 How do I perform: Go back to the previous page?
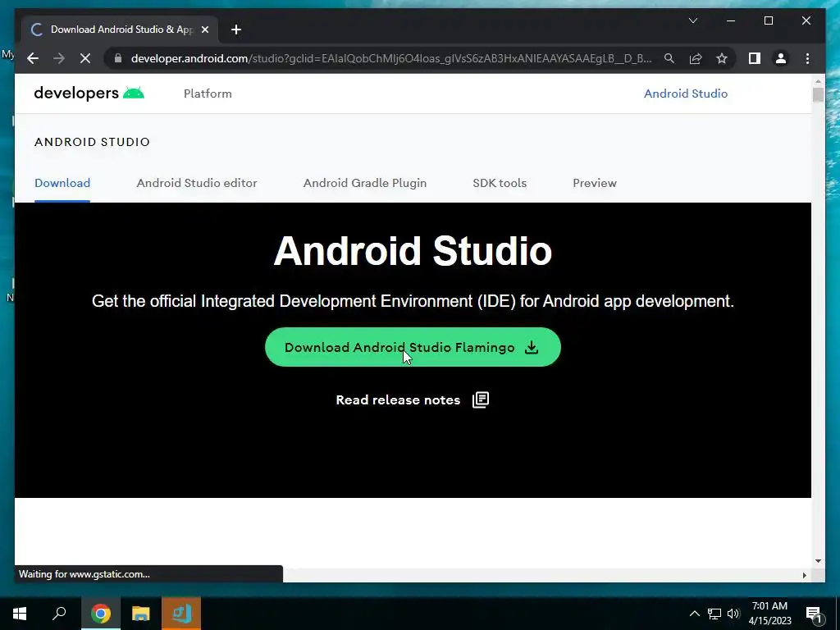tap(33, 58)
